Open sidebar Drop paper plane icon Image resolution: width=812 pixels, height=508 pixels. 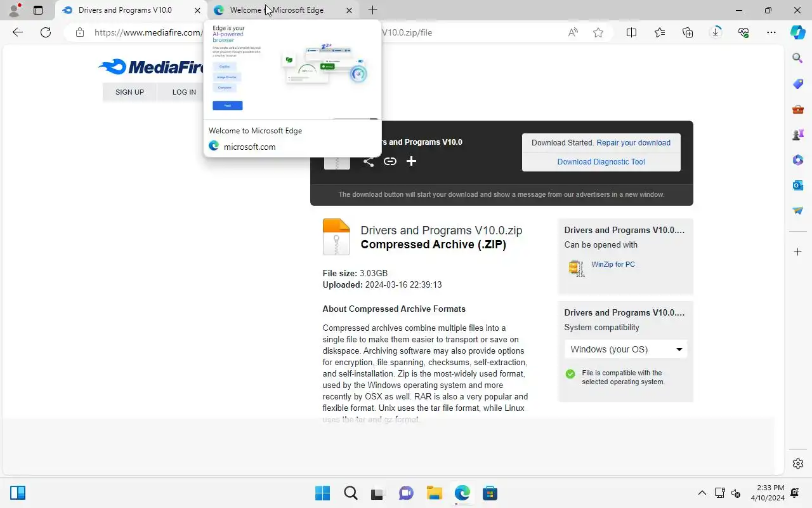pyautogui.click(x=798, y=211)
